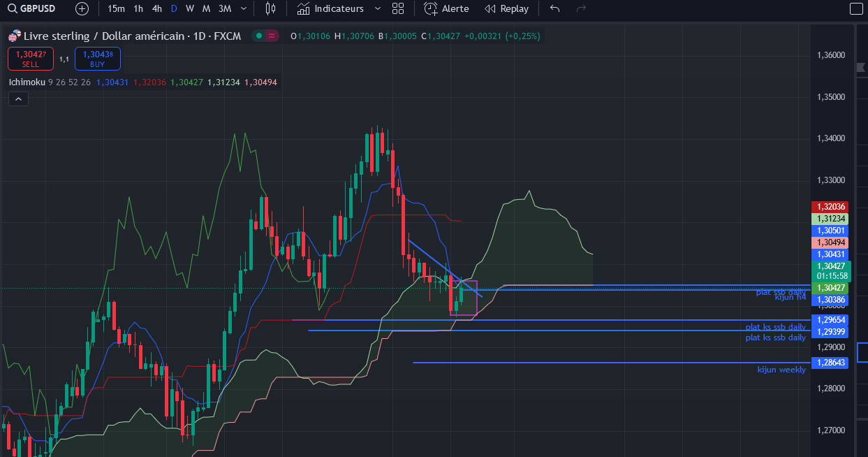The width and height of the screenshot is (868, 457).
Task: Select the 1,31234 light green price label
Action: 830,219
